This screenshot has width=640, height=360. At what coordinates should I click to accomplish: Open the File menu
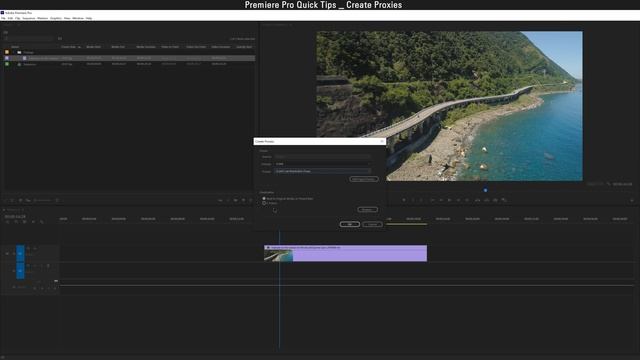[x=3, y=18]
